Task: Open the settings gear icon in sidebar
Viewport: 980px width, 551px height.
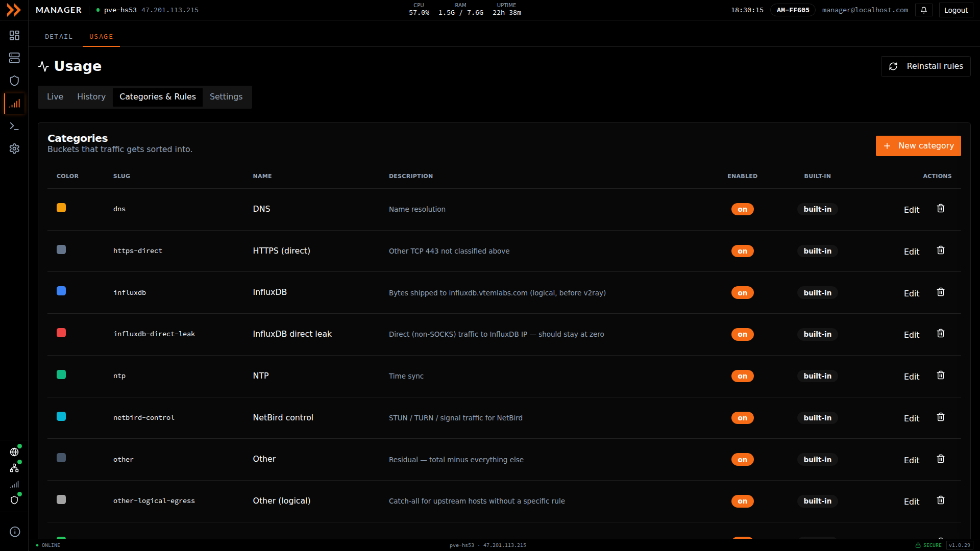Action: pos(14,148)
